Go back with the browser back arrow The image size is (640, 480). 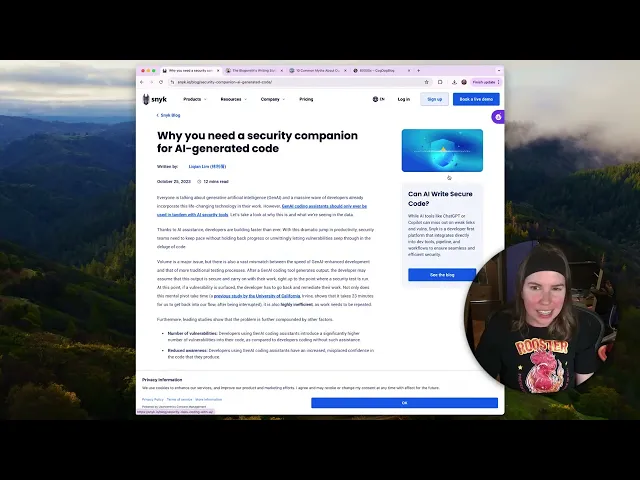click(x=142, y=82)
